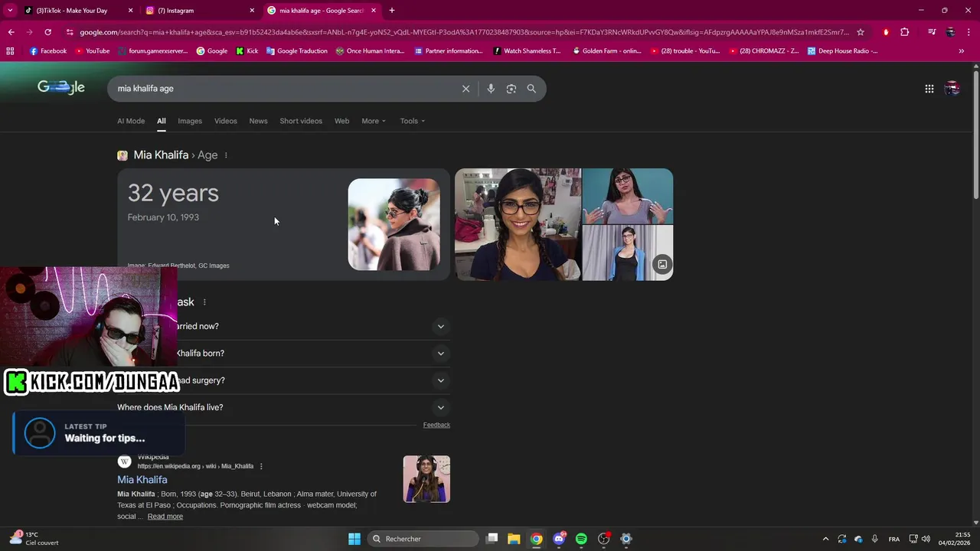Show hidden system tray icons
980x551 pixels.
coord(825,539)
